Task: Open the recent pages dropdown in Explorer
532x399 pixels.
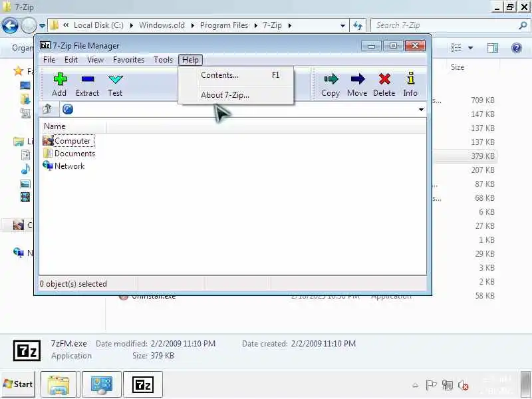Action: [42, 25]
